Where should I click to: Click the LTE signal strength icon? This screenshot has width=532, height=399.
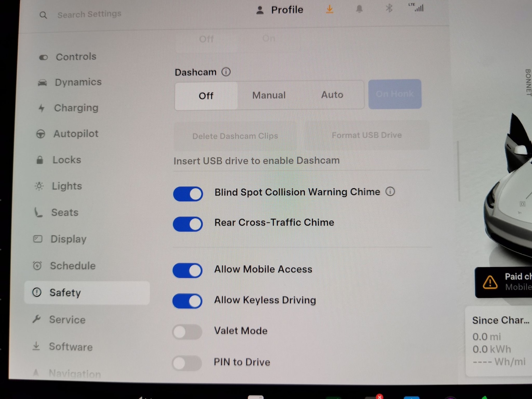click(418, 7)
